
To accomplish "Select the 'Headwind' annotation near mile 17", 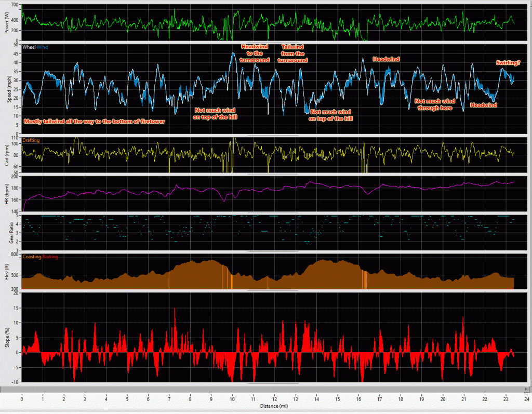I will tap(387, 59).
